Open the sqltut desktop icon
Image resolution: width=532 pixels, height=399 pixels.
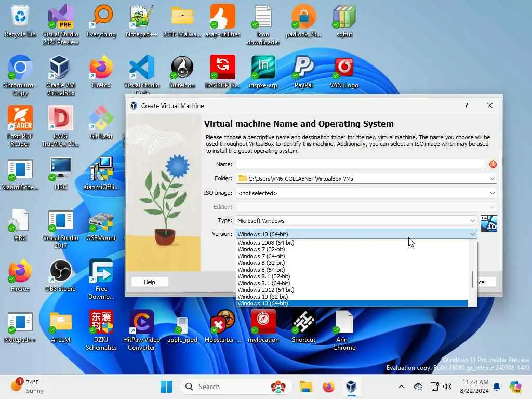[x=344, y=21]
